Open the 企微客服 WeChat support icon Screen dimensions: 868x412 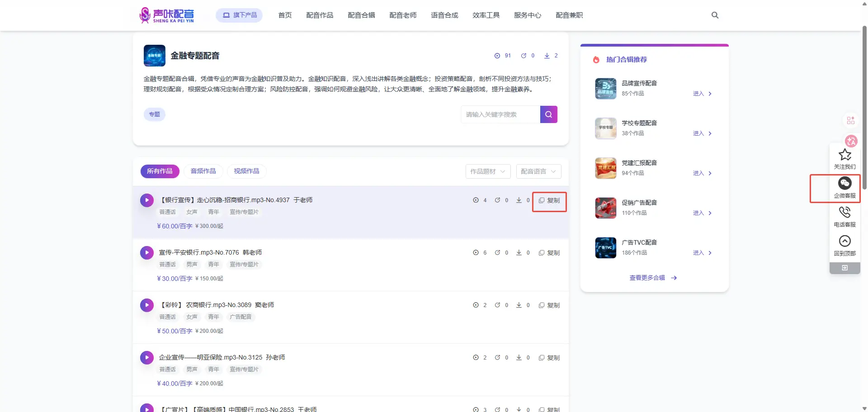coord(844,183)
